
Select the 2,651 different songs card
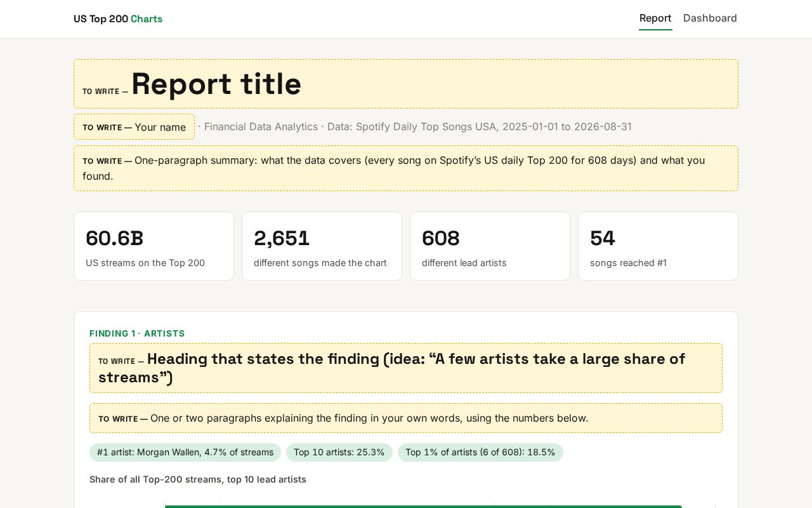click(x=322, y=246)
